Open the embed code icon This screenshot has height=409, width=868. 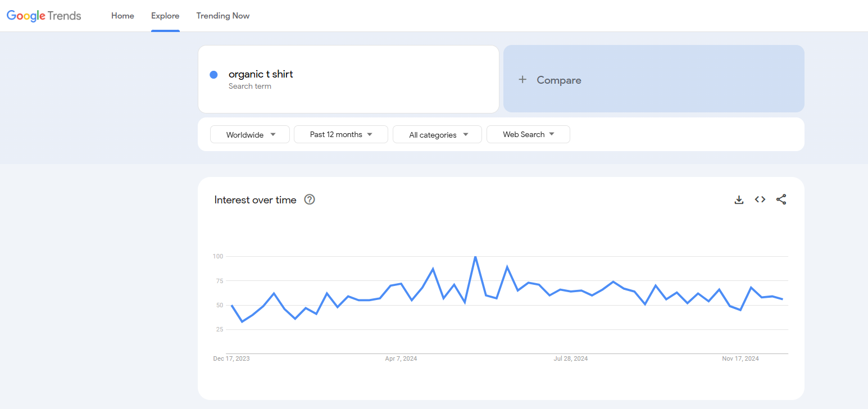tap(760, 199)
